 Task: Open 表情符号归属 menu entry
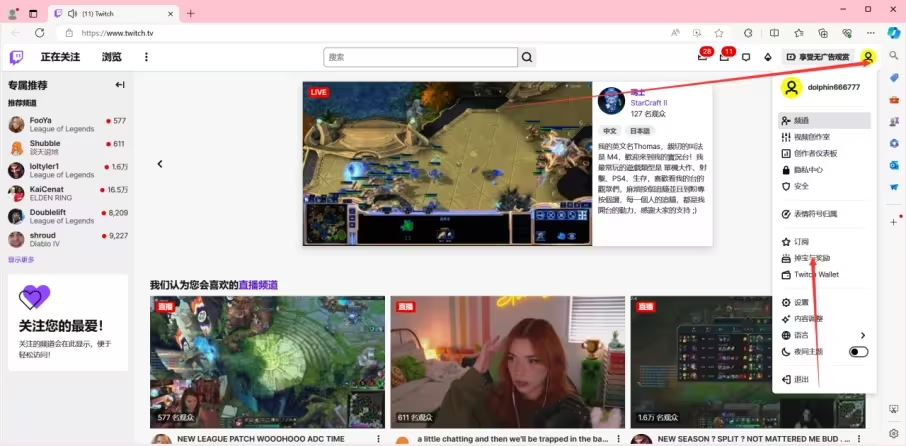point(824,214)
